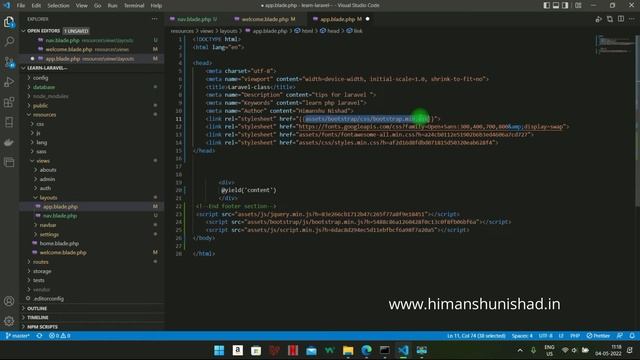The width and height of the screenshot is (640, 360).
Task: Expand the Timeline section
Action: tap(38, 318)
